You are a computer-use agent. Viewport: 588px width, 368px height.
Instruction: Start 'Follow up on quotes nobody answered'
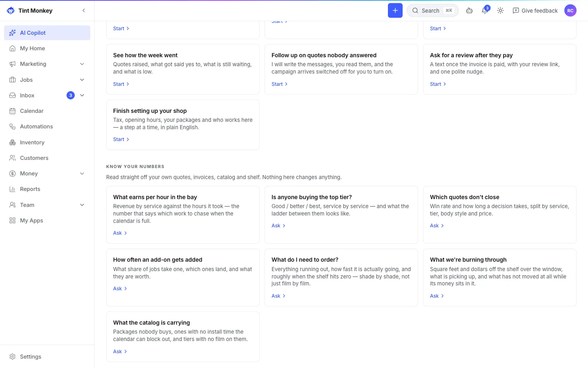coord(280,84)
